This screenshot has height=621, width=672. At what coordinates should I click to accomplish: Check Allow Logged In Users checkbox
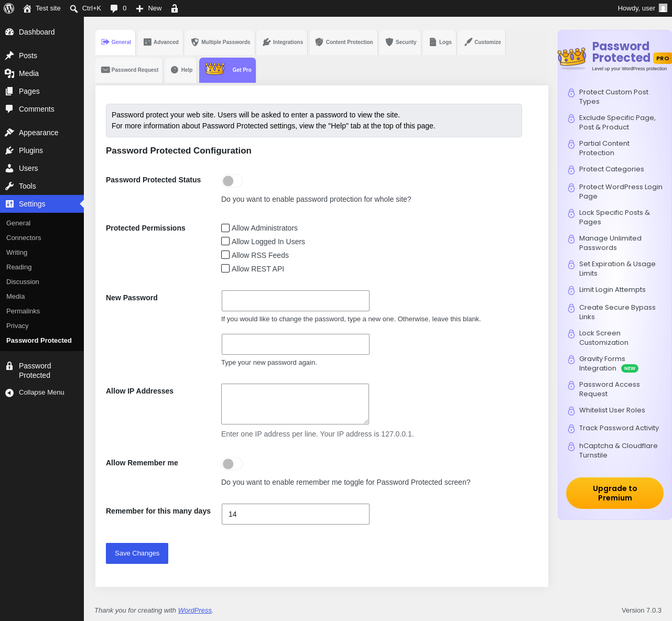225,242
